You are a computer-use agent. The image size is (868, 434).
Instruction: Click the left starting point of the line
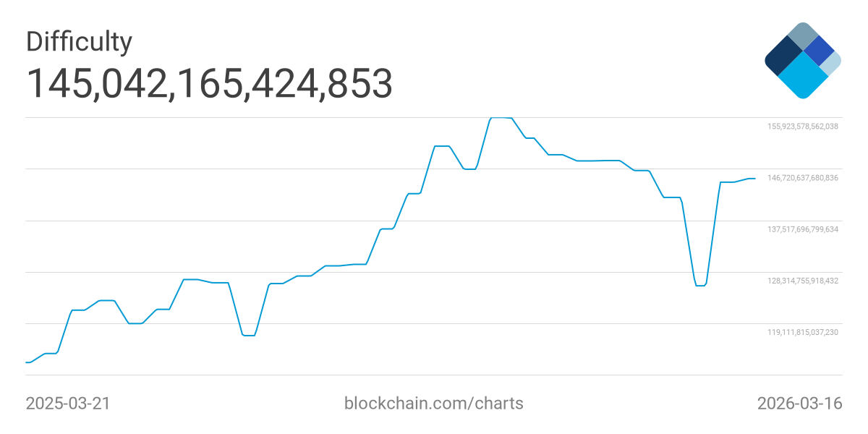click(x=27, y=362)
